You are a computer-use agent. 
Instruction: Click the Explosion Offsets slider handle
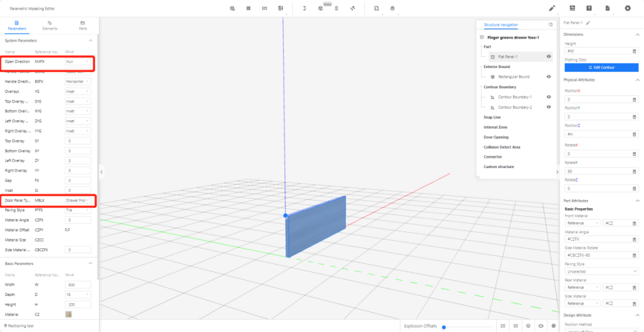(444, 327)
